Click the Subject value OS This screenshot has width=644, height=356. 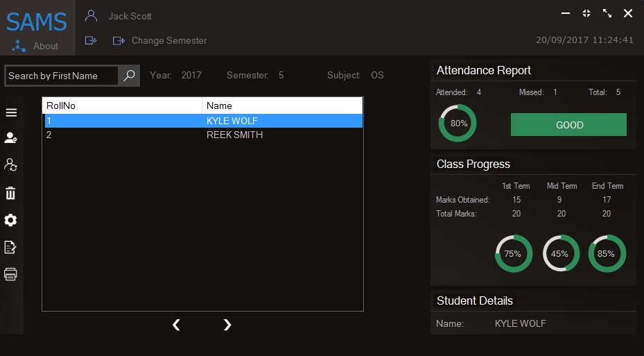pos(377,75)
